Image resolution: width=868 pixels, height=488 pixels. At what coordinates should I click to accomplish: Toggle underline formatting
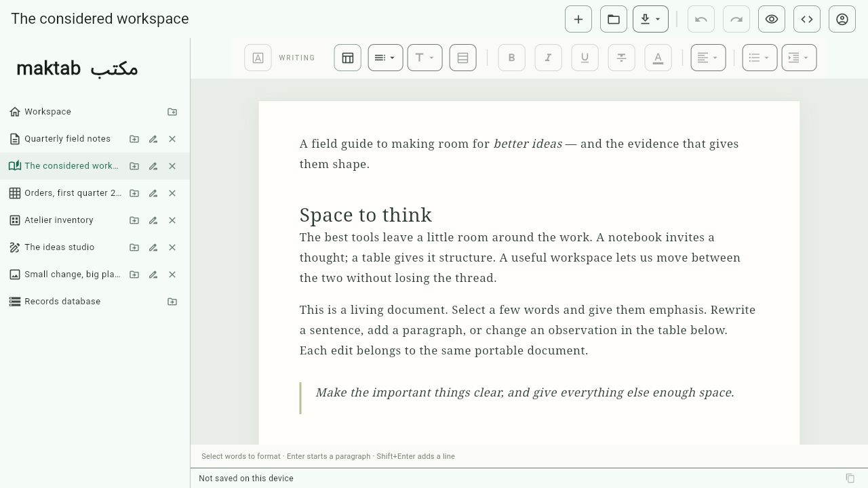tap(585, 58)
